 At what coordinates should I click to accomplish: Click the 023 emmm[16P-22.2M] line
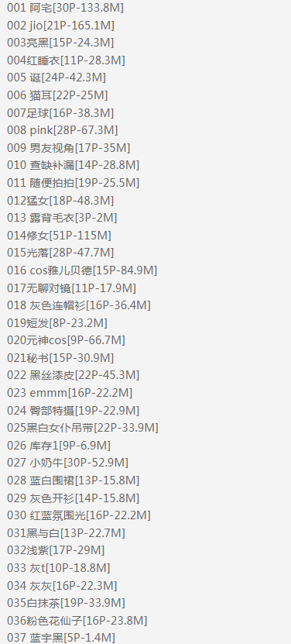[70, 393]
